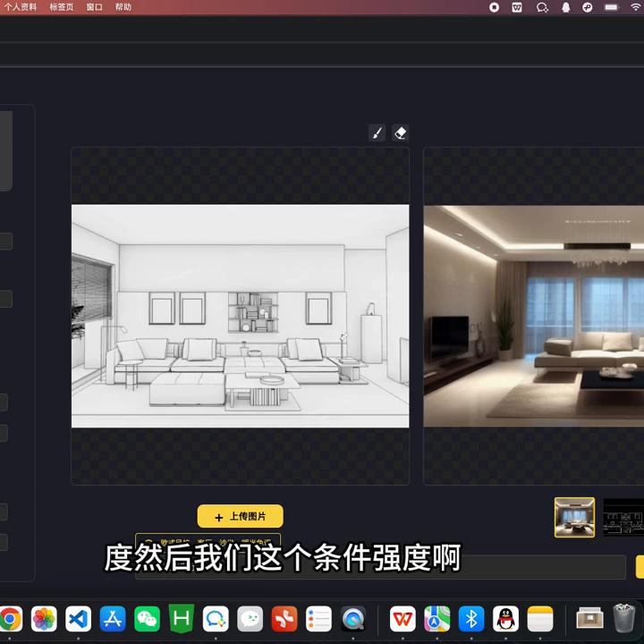Open Reminders from the Dock
The height and width of the screenshot is (644, 644).
coord(318,619)
